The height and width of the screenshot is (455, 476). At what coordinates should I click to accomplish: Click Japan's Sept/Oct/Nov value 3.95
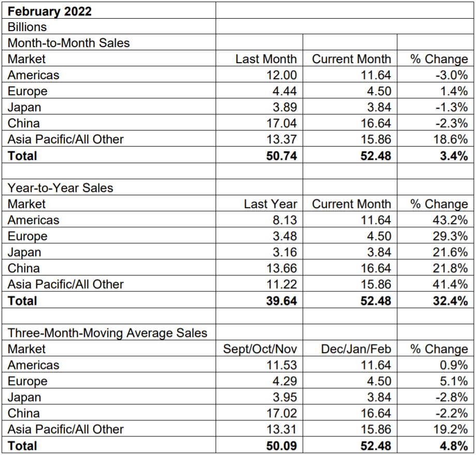[x=286, y=397]
